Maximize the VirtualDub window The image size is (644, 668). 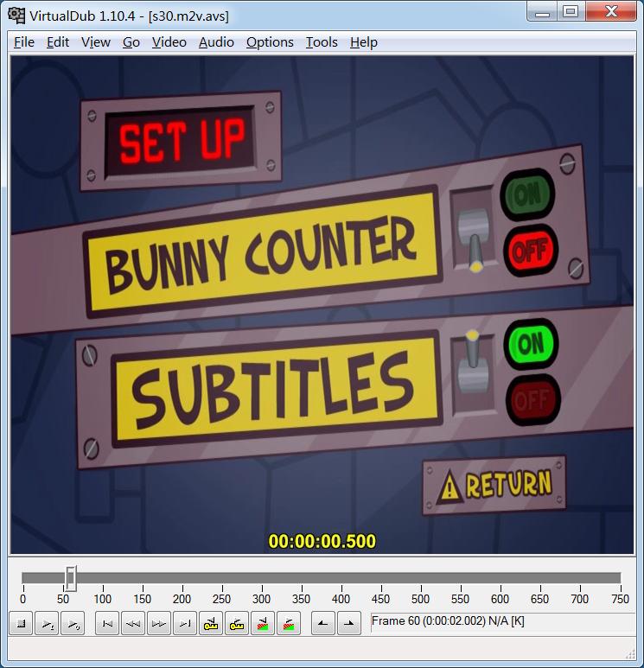[571, 12]
